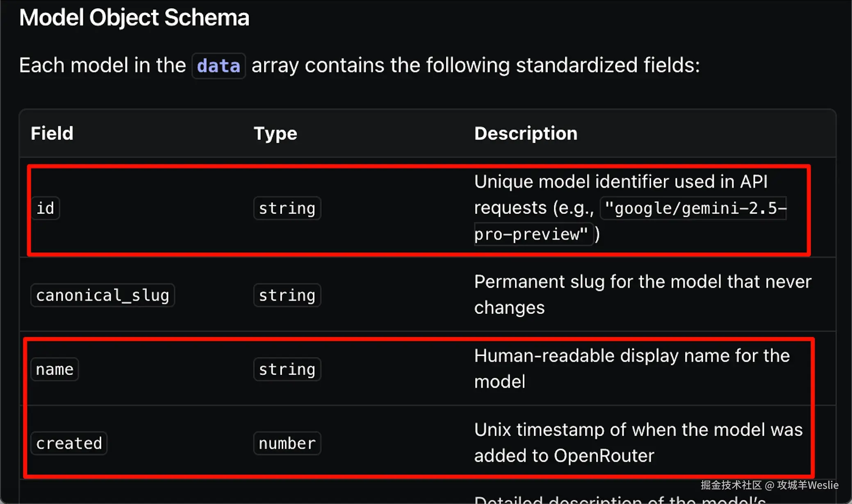This screenshot has width=852, height=504.
Task: Click the "google/gemini-2.5-" example code text
Action: pyautogui.click(x=694, y=208)
